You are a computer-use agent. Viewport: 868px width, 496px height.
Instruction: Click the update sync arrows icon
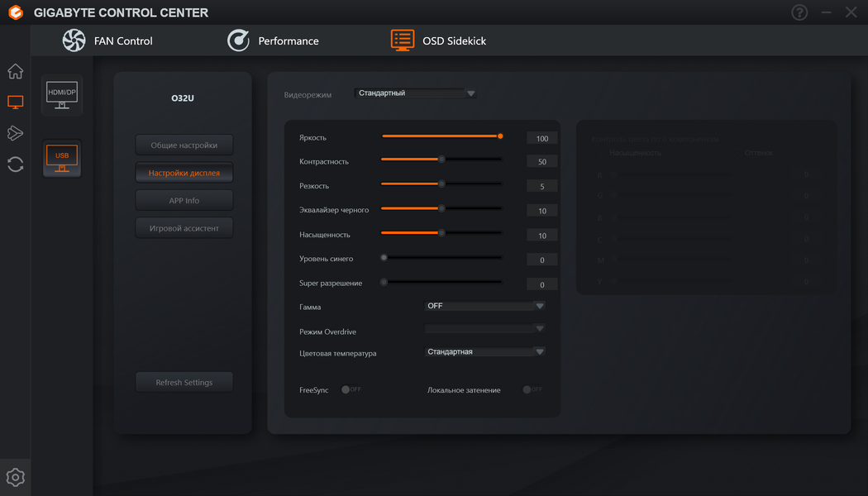coord(16,165)
